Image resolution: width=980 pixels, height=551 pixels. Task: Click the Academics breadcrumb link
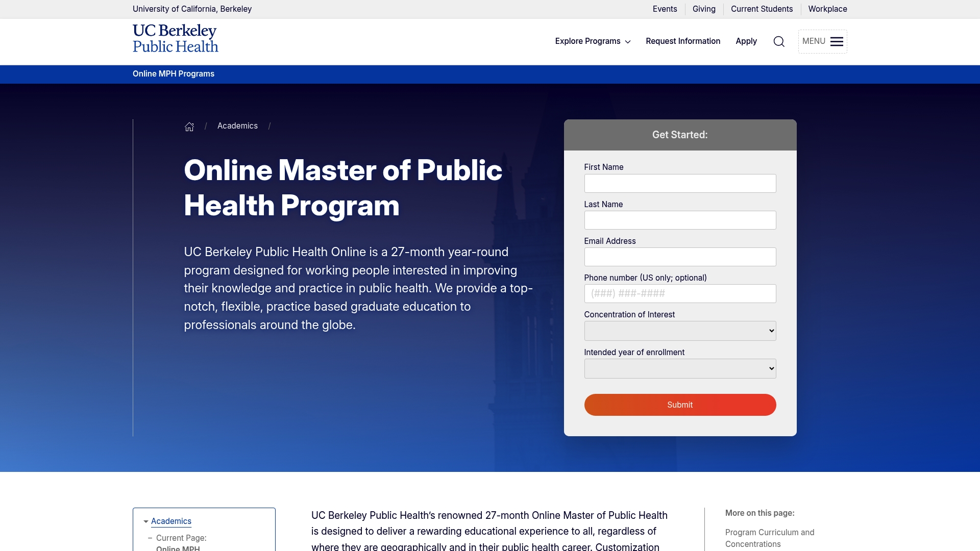[237, 126]
